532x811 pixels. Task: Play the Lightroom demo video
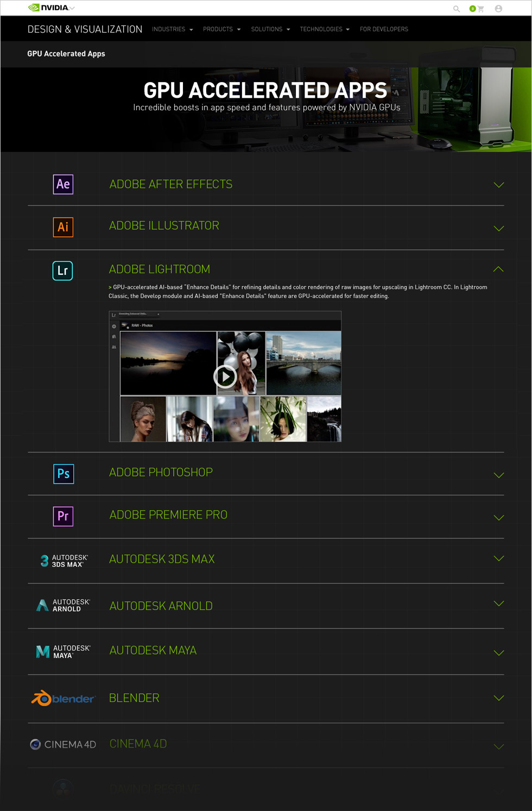(x=225, y=376)
